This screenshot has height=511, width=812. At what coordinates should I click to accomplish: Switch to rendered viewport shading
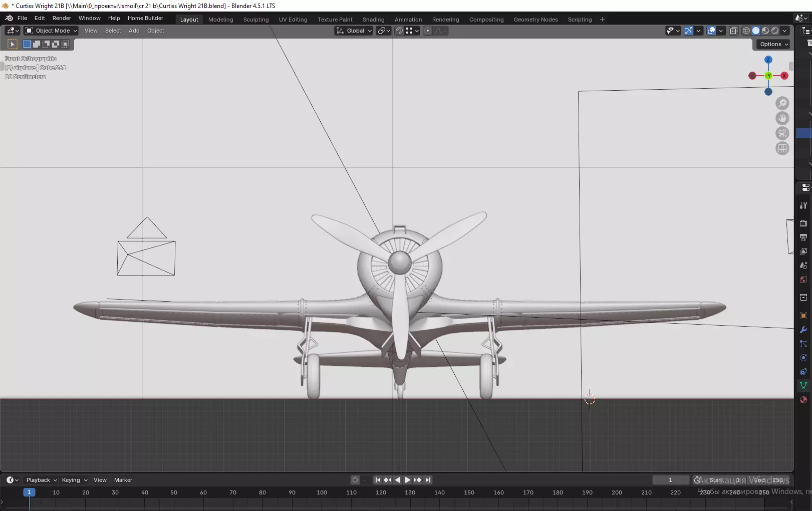(x=775, y=31)
